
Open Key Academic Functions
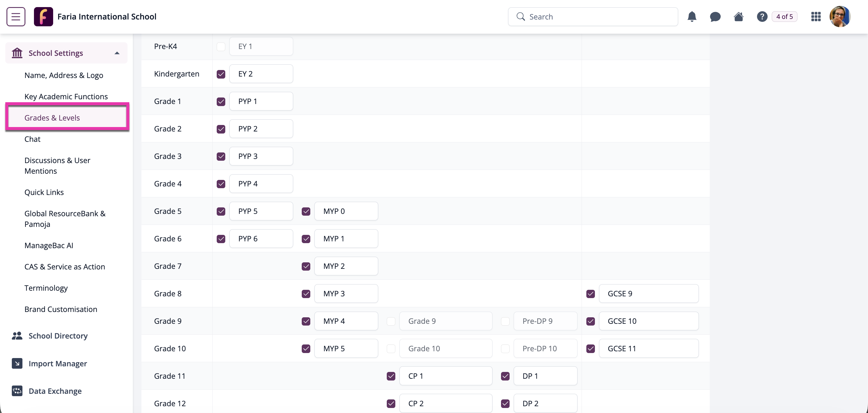pos(66,96)
